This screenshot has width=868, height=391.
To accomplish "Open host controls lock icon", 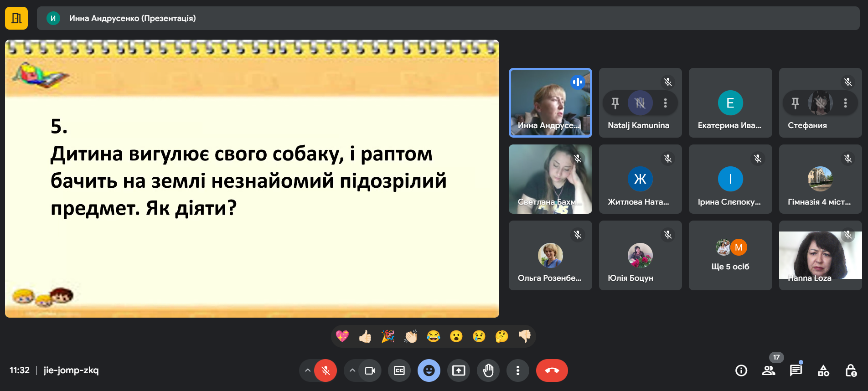I will pyautogui.click(x=851, y=370).
